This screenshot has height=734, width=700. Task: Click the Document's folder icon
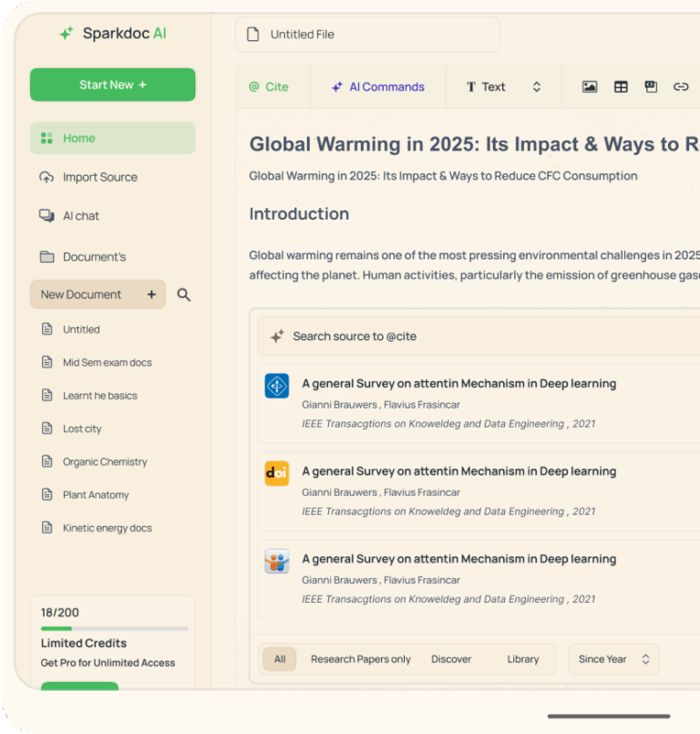(46, 256)
